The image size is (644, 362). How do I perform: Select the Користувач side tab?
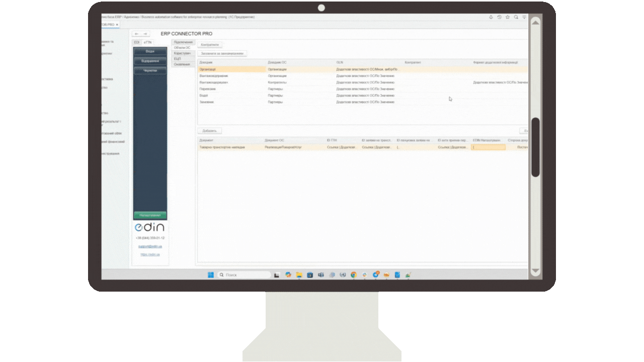(x=182, y=53)
